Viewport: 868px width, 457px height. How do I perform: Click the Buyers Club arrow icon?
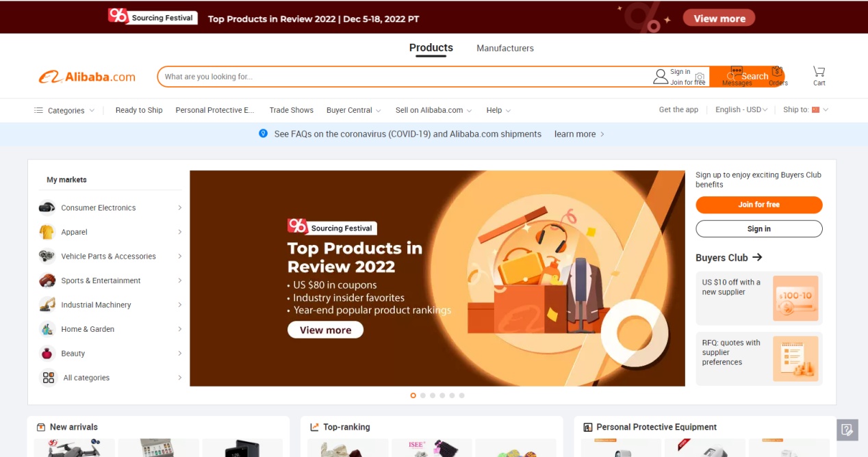point(757,257)
